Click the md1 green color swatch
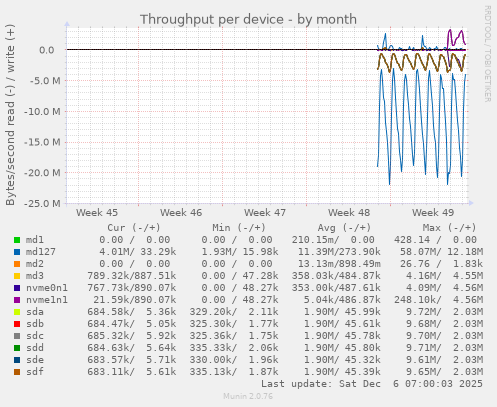 pos(17,240)
